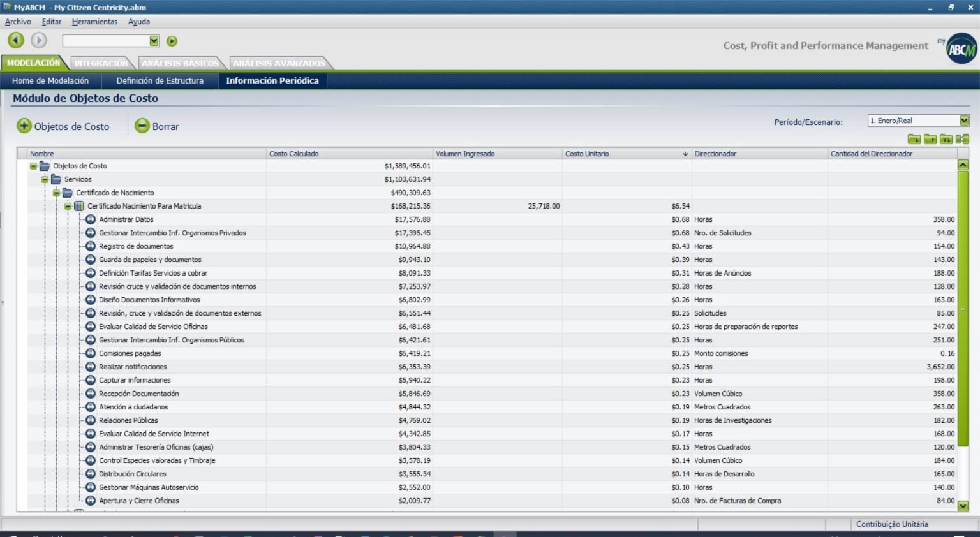Click the green folder icon with double down arrows

point(946,139)
